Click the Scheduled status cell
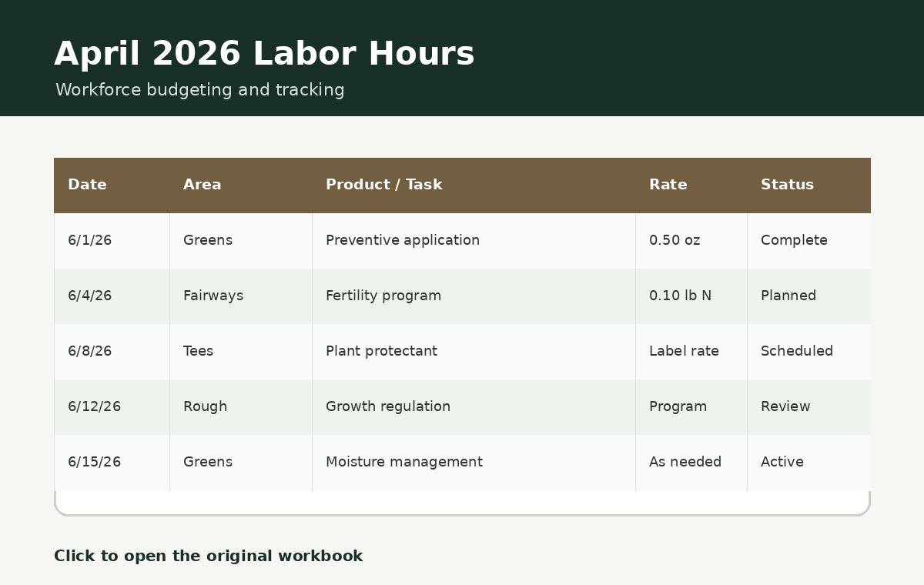924x585 pixels. coord(808,351)
